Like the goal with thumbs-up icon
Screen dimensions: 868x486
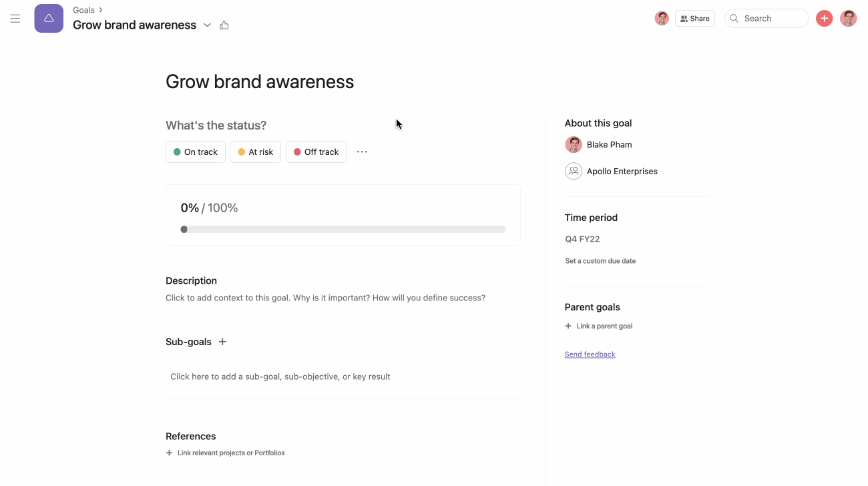(224, 25)
